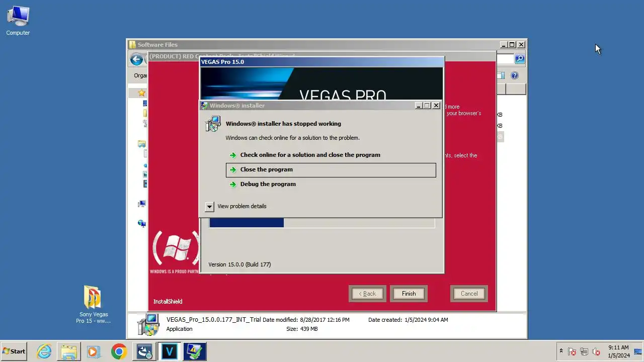Select Check online for a solution option

331,155
